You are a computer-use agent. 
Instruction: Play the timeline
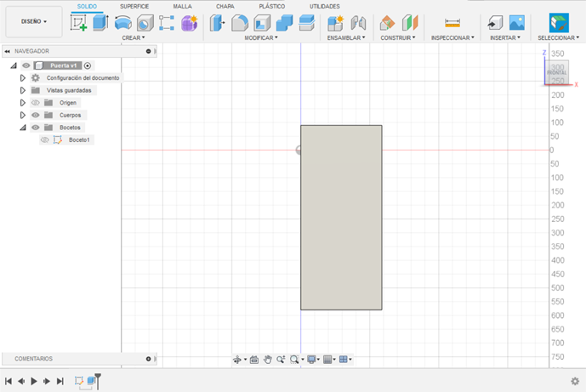click(x=34, y=381)
